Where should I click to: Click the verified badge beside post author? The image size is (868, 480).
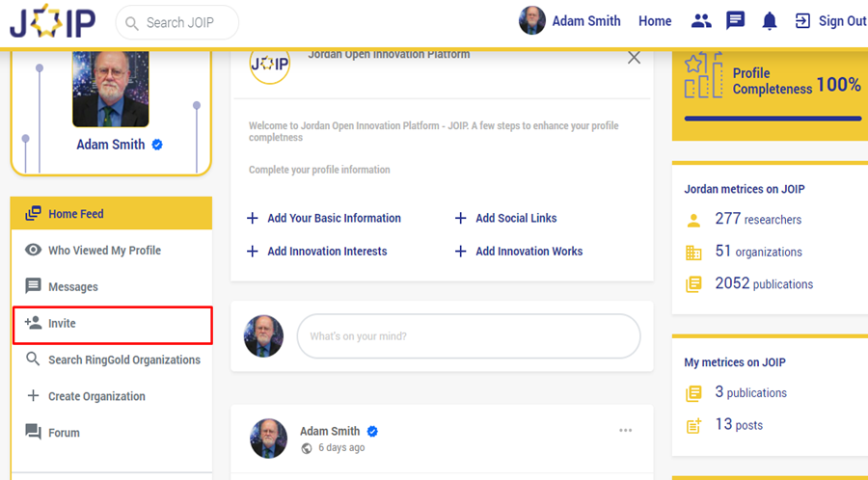click(372, 432)
